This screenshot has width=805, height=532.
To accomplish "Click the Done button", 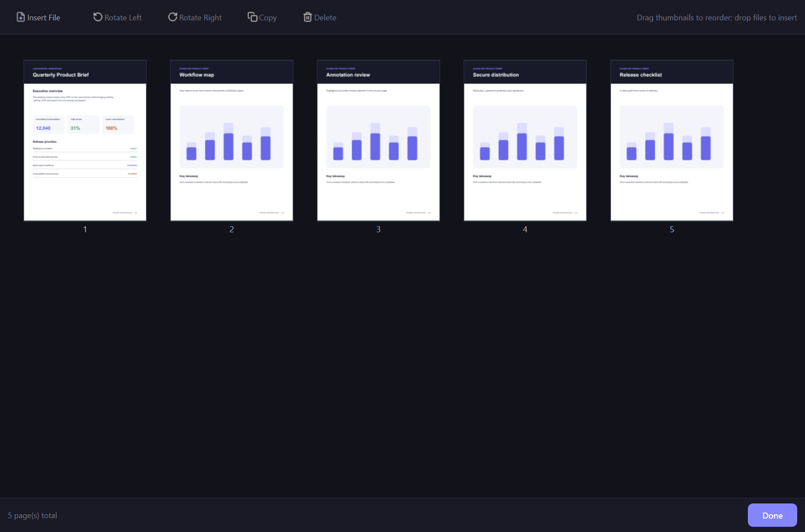I will [x=773, y=515].
